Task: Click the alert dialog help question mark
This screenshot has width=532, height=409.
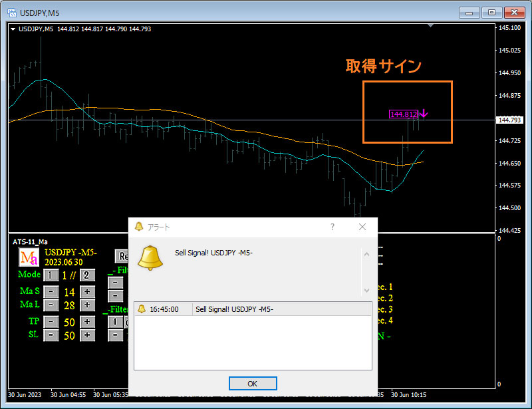Action: point(332,227)
